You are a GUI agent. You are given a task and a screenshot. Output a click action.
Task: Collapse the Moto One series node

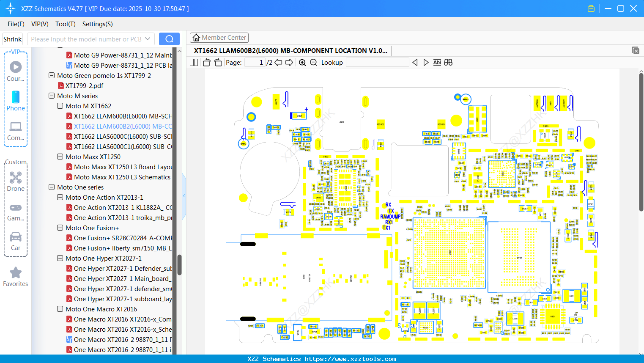click(x=52, y=187)
